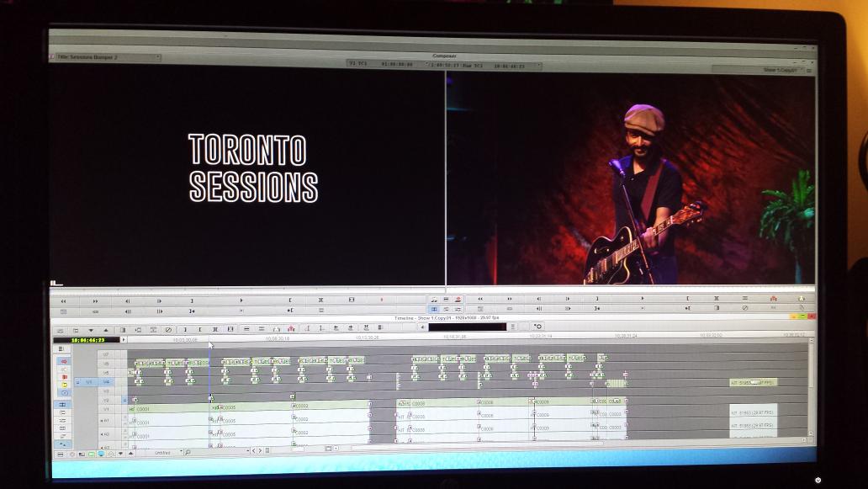The image size is (868, 489).
Task: Click right arrow on timeline bottom bar
Action: 260,450
